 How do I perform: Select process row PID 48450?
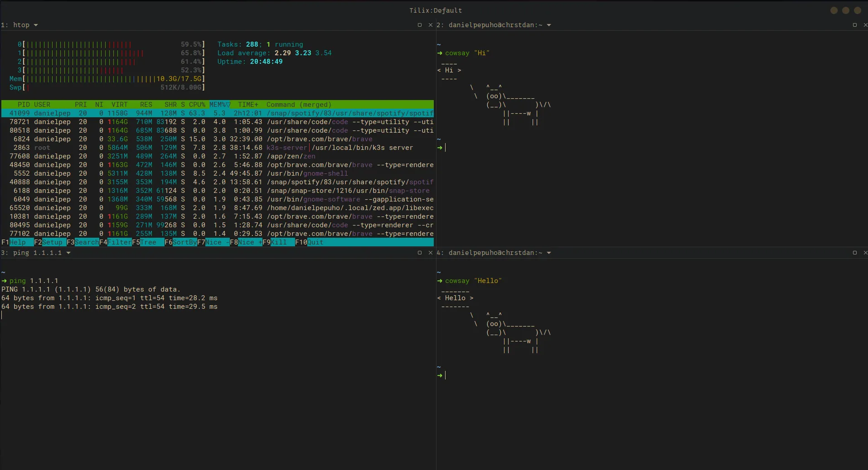point(218,165)
